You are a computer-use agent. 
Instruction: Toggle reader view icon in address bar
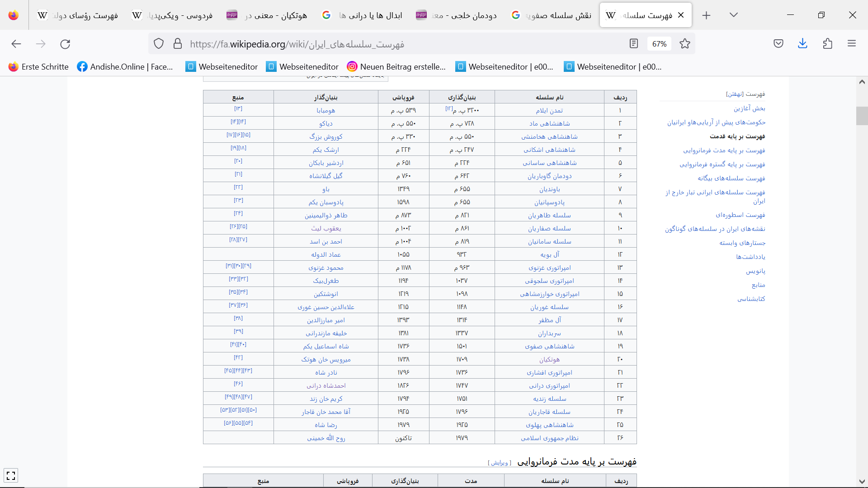tap(633, 44)
